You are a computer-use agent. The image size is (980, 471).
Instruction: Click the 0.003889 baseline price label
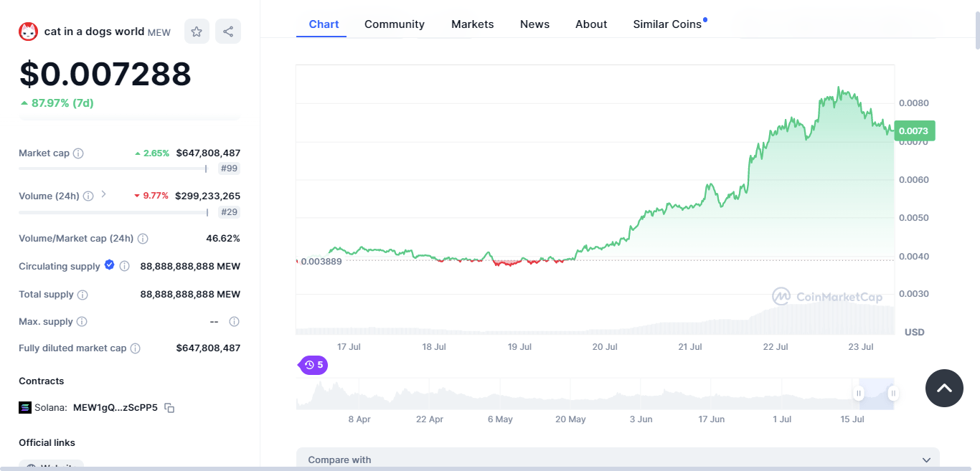(x=321, y=261)
